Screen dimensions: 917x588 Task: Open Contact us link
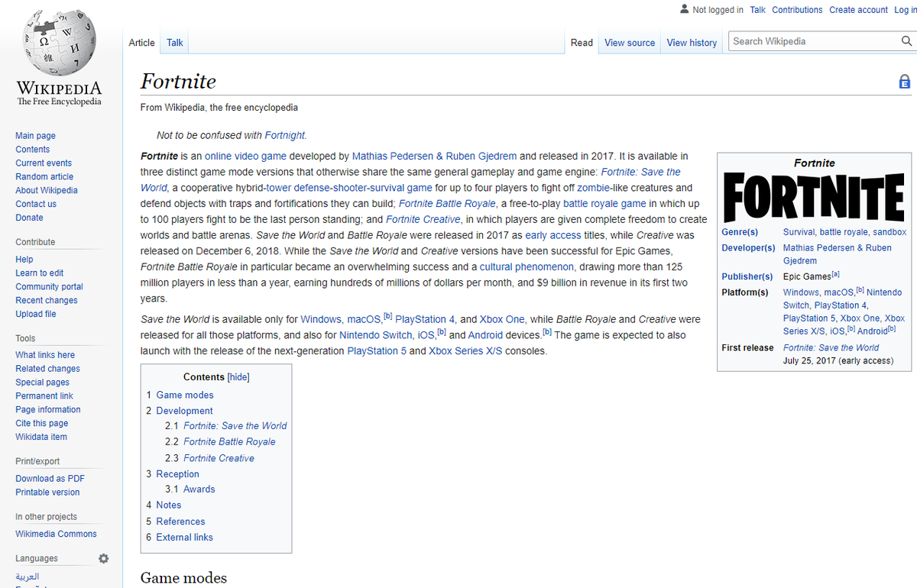[36, 205]
